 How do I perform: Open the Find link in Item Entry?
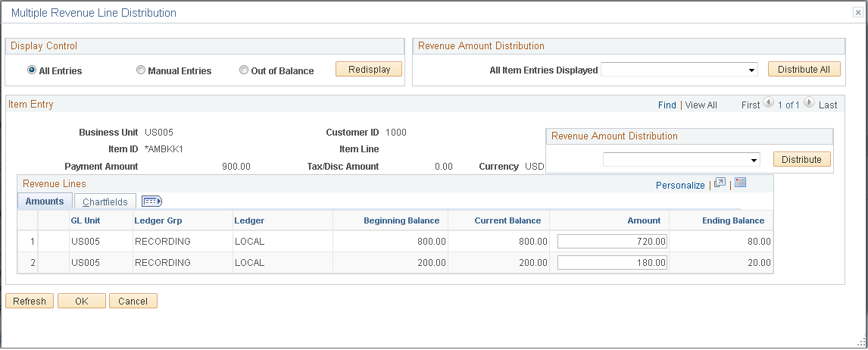click(667, 105)
